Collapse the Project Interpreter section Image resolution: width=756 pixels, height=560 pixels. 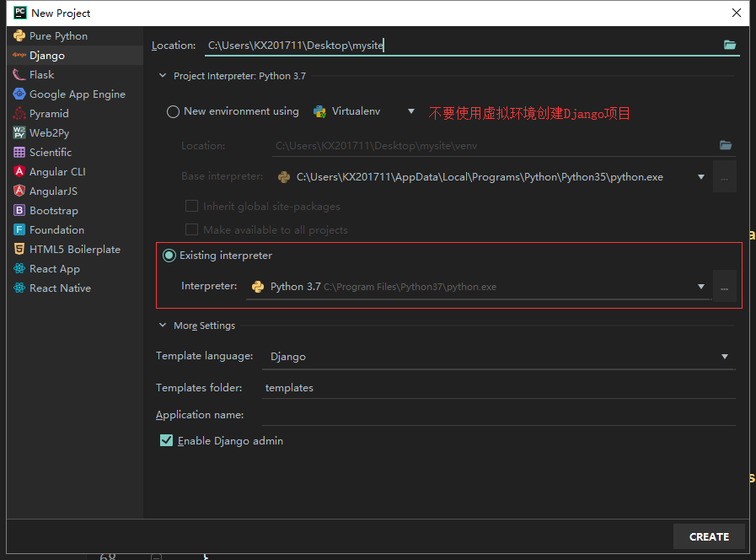(x=163, y=76)
